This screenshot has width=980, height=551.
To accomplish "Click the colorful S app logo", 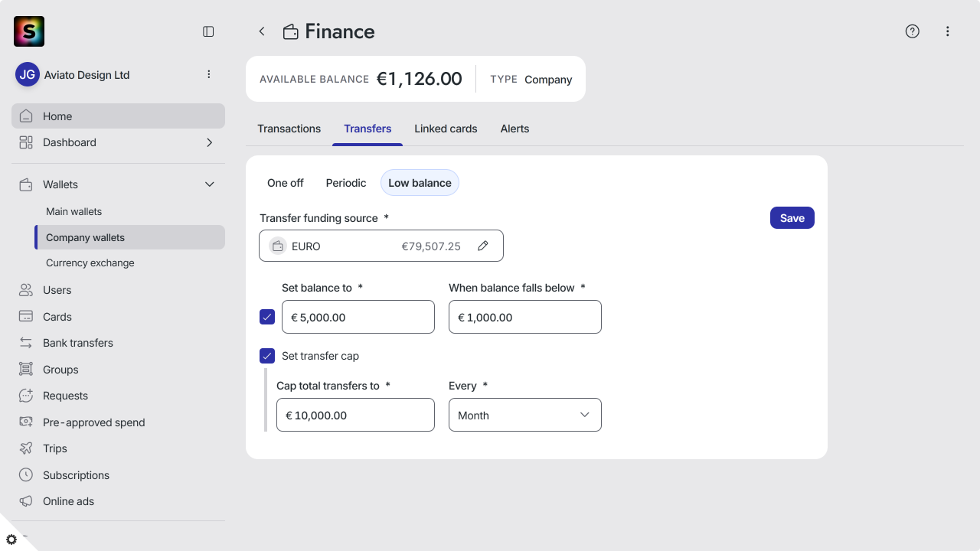I will pyautogui.click(x=29, y=31).
